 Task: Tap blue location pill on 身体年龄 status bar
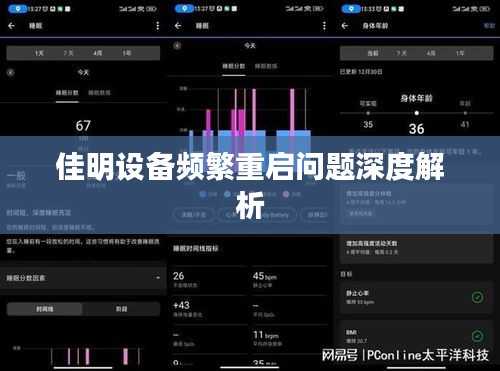tap(351, 9)
